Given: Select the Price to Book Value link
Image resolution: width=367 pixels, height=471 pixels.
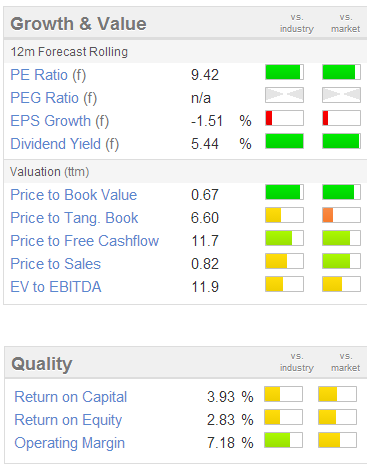Looking at the screenshot, I should (x=74, y=195).
